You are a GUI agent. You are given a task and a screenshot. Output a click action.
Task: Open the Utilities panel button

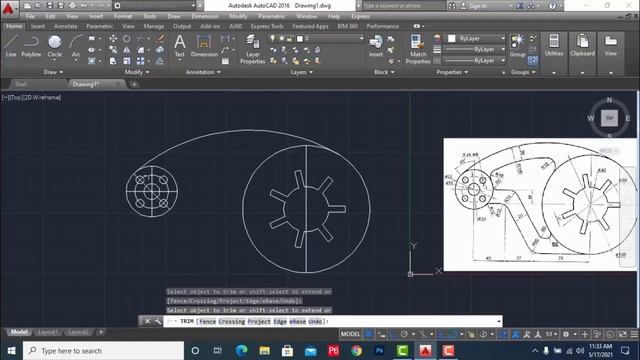click(x=554, y=46)
